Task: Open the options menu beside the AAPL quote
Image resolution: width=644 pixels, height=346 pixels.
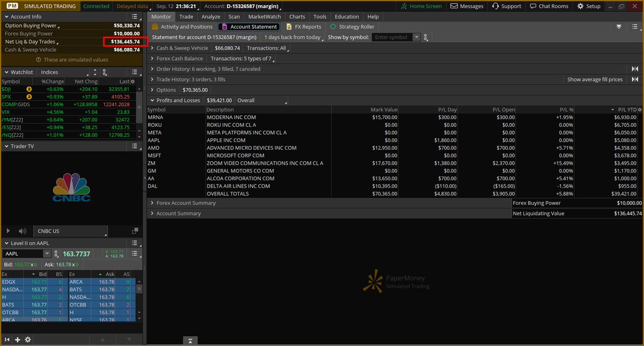Action: [134, 254]
